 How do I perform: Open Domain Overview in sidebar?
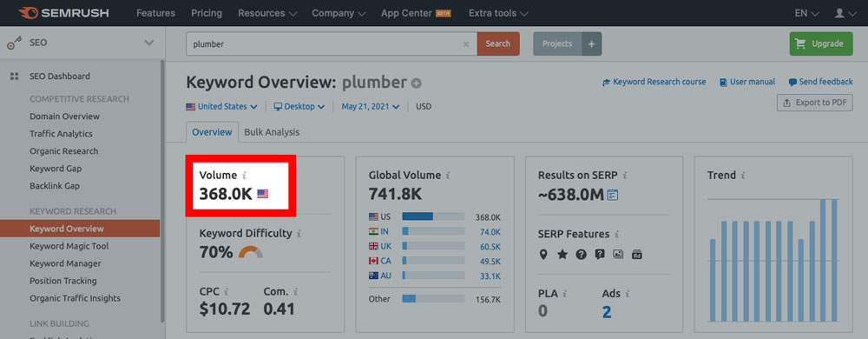(65, 116)
